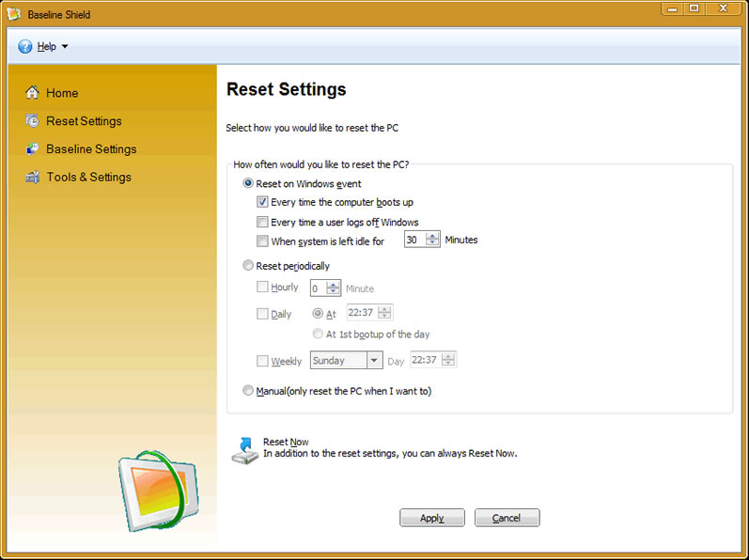Click the Baseline Shield logo image
Image resolution: width=749 pixels, height=560 pixels.
[x=159, y=490]
